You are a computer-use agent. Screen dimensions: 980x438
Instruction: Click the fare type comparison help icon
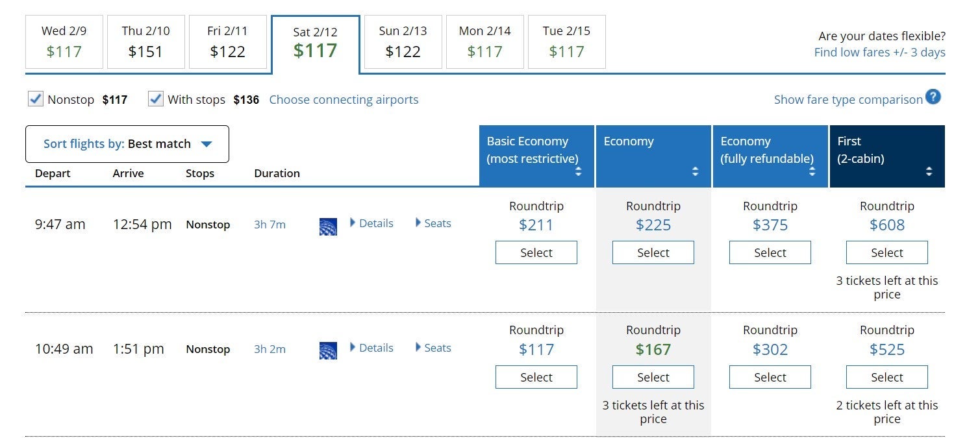pos(933,97)
